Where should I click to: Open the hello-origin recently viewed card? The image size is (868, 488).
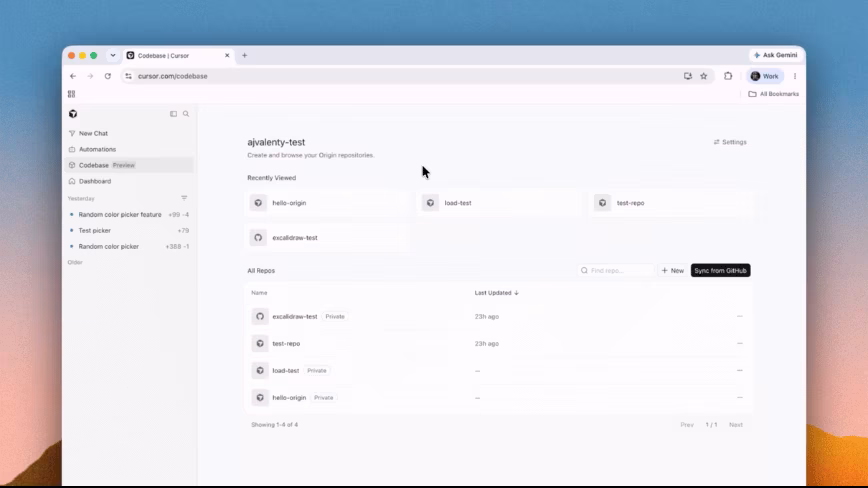click(326, 203)
